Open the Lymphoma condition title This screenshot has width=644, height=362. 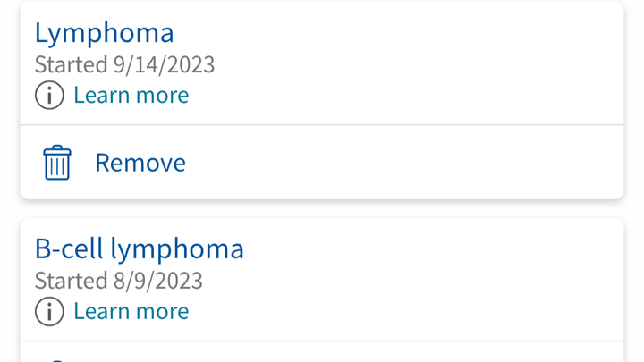pos(105,33)
